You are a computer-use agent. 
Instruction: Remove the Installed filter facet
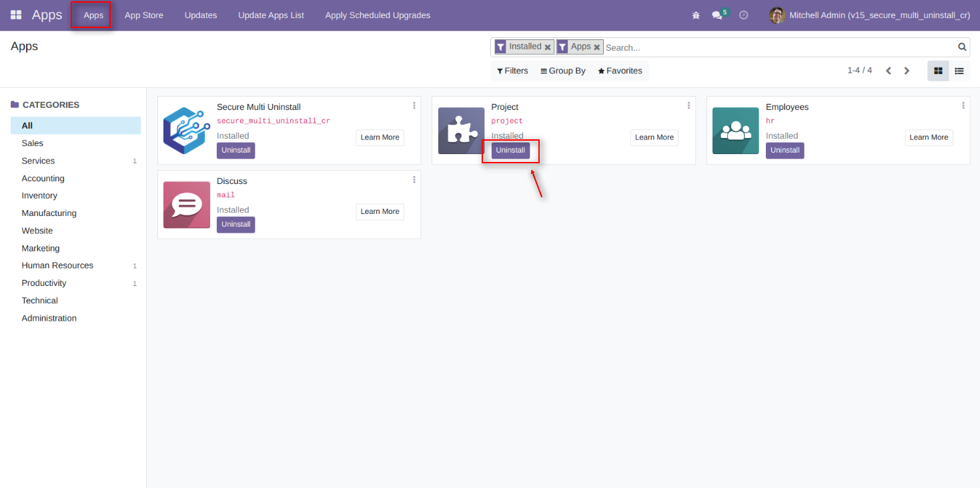pos(548,47)
